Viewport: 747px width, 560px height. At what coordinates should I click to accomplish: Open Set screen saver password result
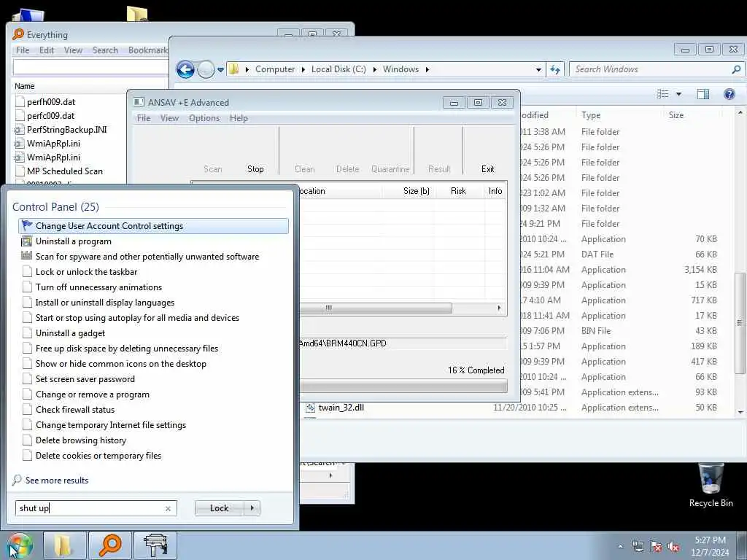tap(85, 379)
